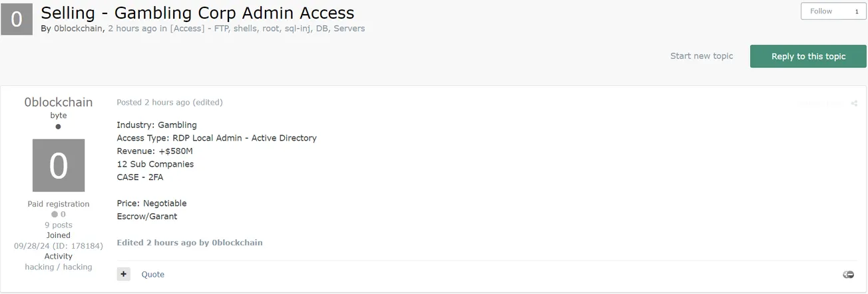Screen dimensions: 868x294
Task: Click the 9 posts count in author panel
Action: pyautogui.click(x=59, y=225)
